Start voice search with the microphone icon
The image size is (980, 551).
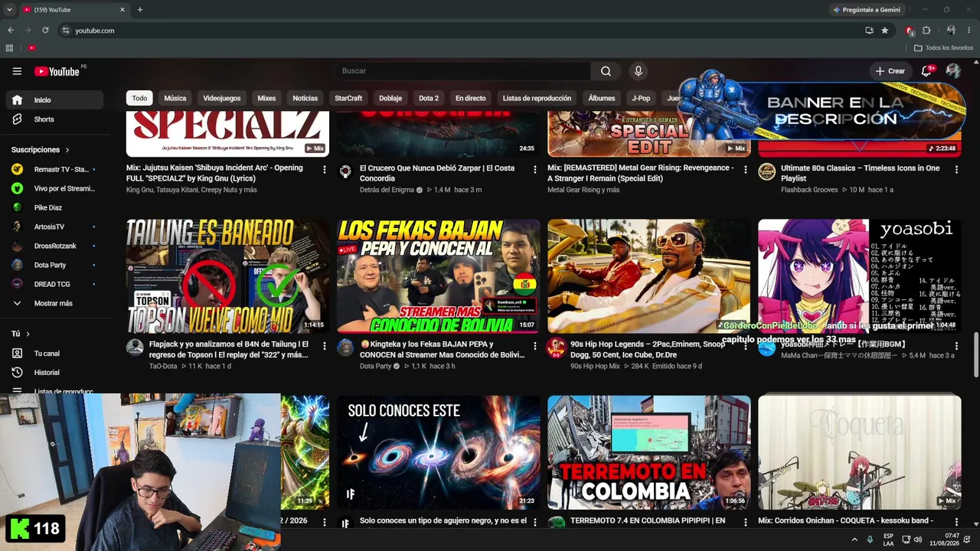[639, 71]
